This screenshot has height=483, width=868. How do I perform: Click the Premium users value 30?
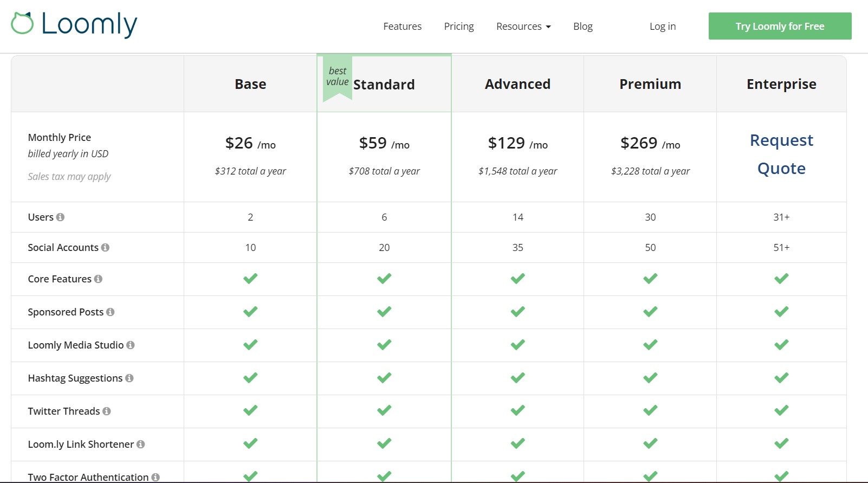click(650, 217)
